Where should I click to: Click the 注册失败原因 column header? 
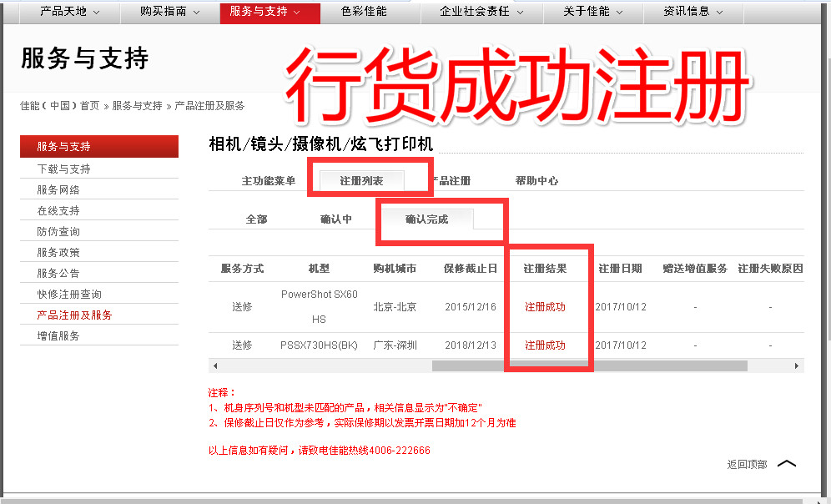771,269
